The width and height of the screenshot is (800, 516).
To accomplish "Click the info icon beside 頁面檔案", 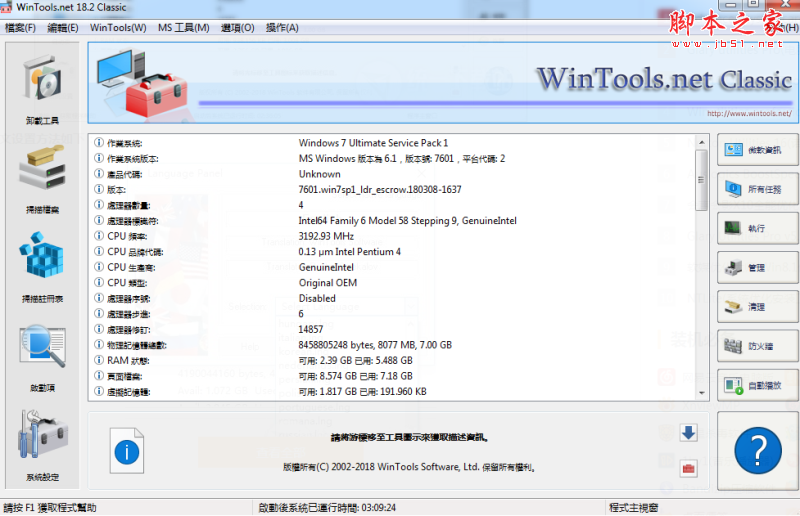I will click(x=99, y=376).
